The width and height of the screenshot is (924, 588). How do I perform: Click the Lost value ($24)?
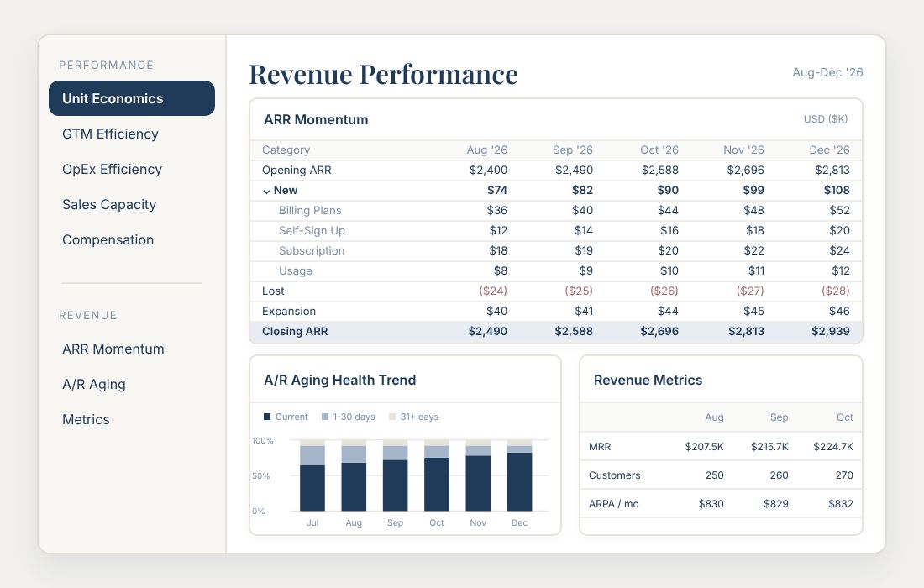coord(492,291)
